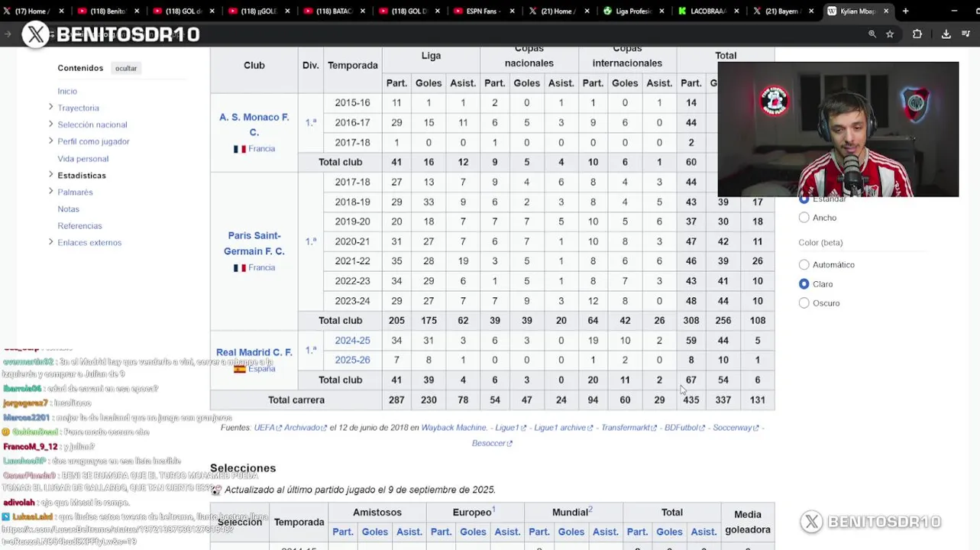
Task: Open the Paris Saint-Germain F. C. link
Action: 254,243
